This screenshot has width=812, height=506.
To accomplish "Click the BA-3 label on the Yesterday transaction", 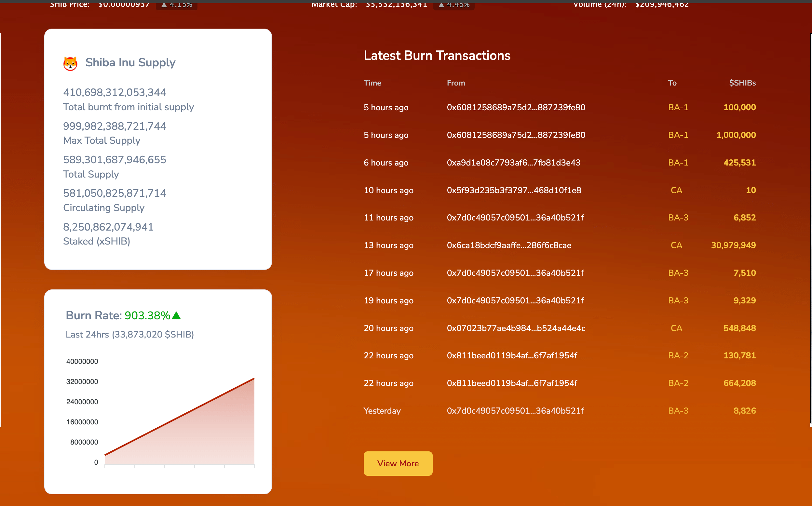I will pos(678,411).
